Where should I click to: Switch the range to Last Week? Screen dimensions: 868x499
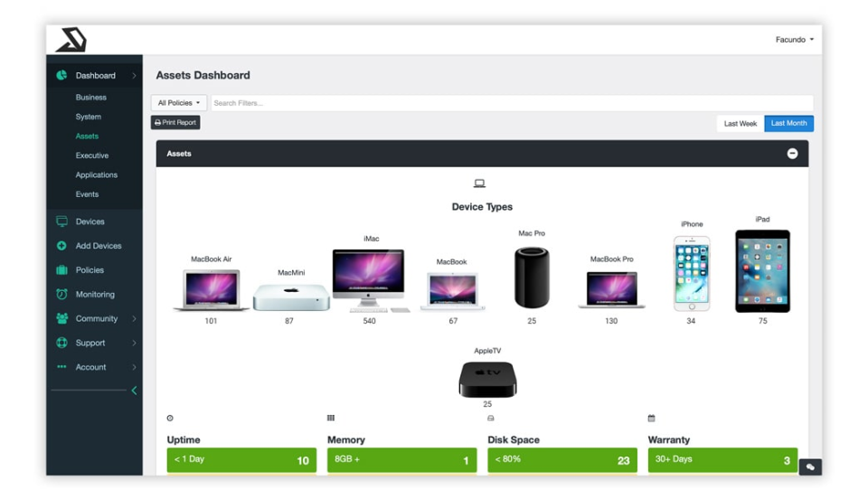(741, 123)
